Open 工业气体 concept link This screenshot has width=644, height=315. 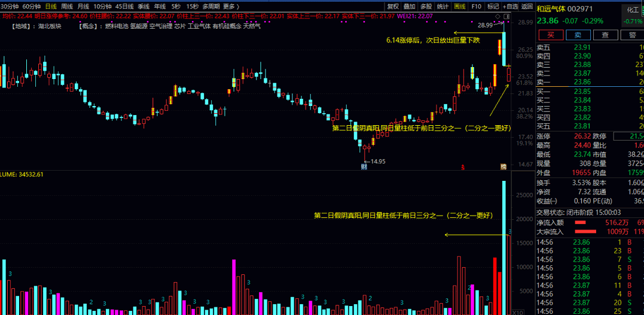click(x=199, y=26)
